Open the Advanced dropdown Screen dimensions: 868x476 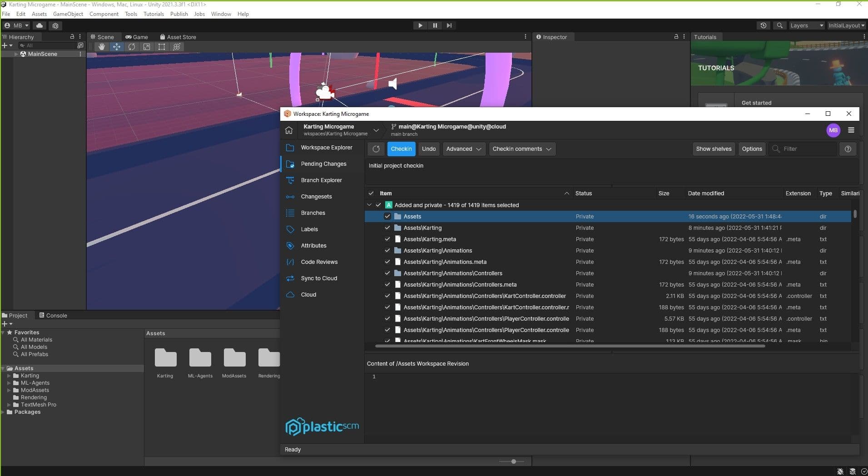(464, 149)
